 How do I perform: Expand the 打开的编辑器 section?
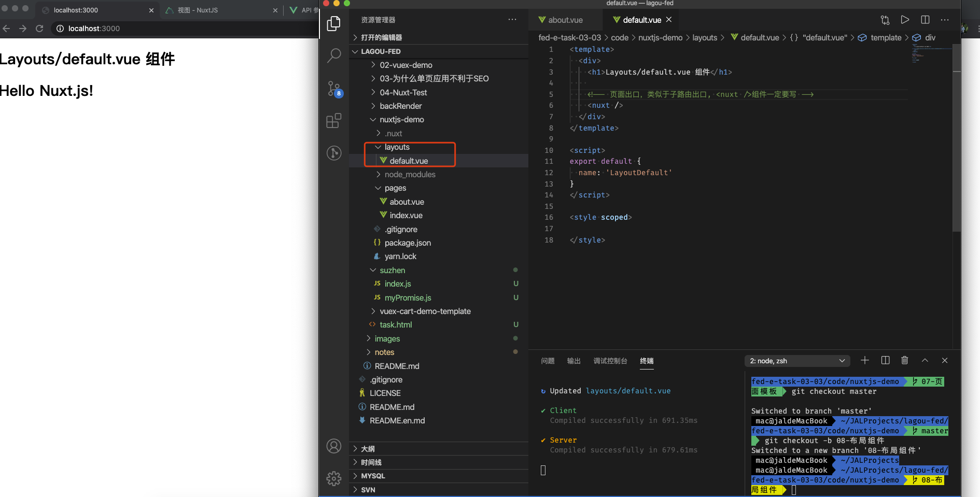(x=439, y=37)
